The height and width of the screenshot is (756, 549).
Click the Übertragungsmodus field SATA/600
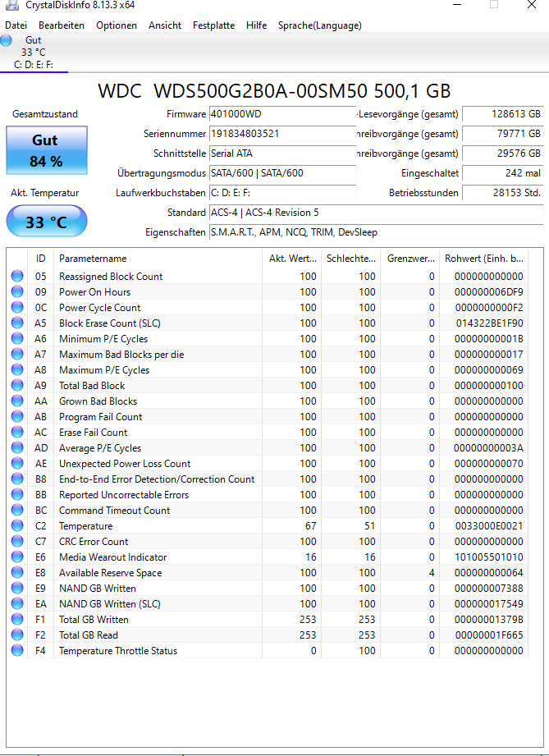click(282, 173)
